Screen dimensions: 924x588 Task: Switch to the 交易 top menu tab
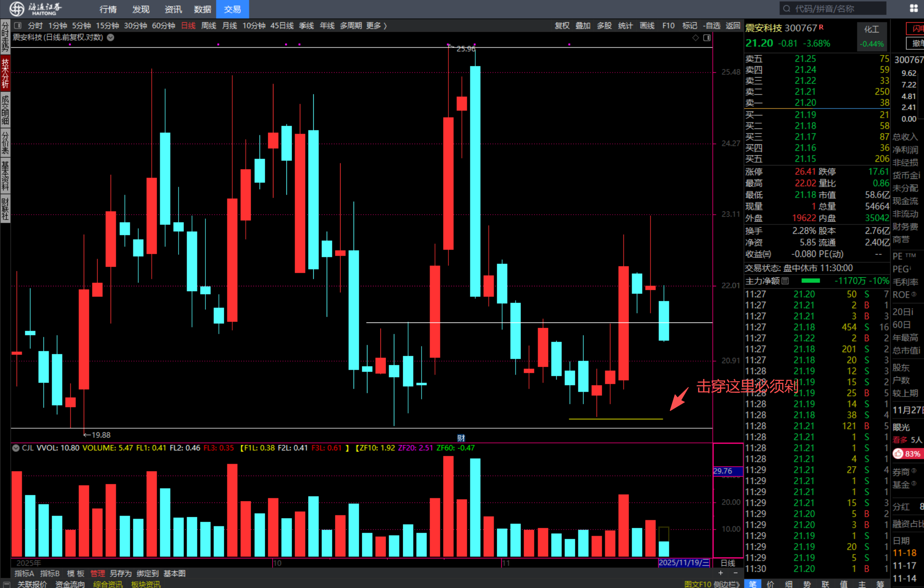(232, 9)
